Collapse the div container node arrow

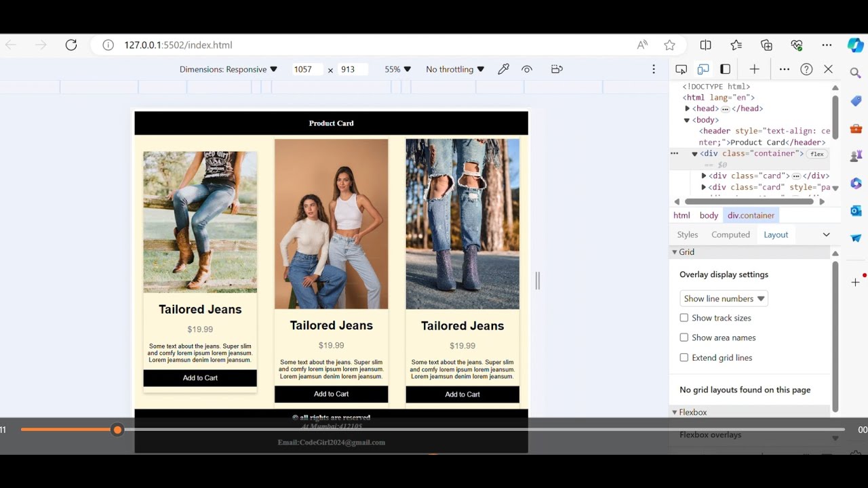[694, 154]
